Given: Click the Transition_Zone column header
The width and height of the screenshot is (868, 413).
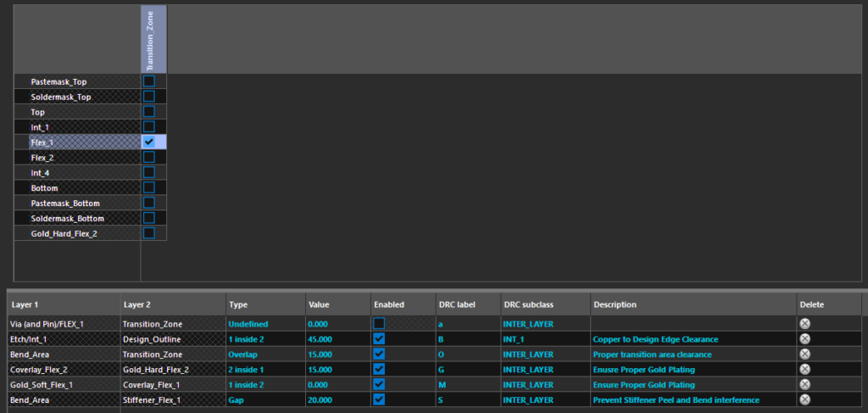Looking at the screenshot, I should click(154, 39).
